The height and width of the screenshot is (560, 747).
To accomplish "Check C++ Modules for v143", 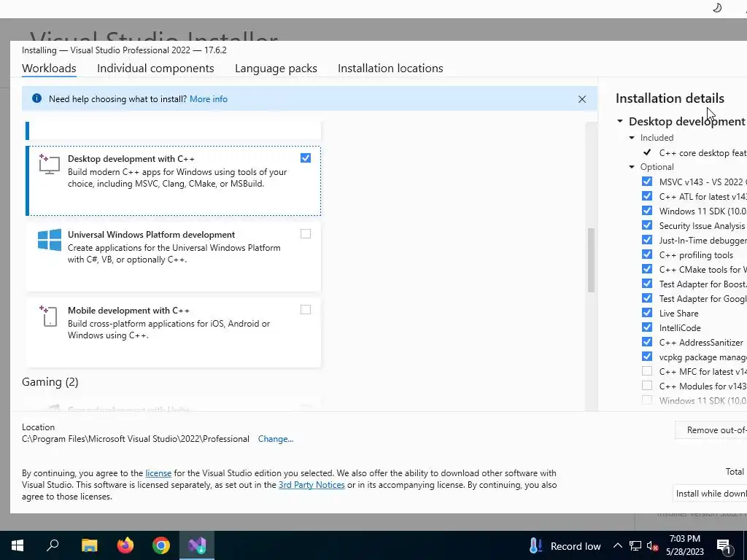I will tap(646, 386).
